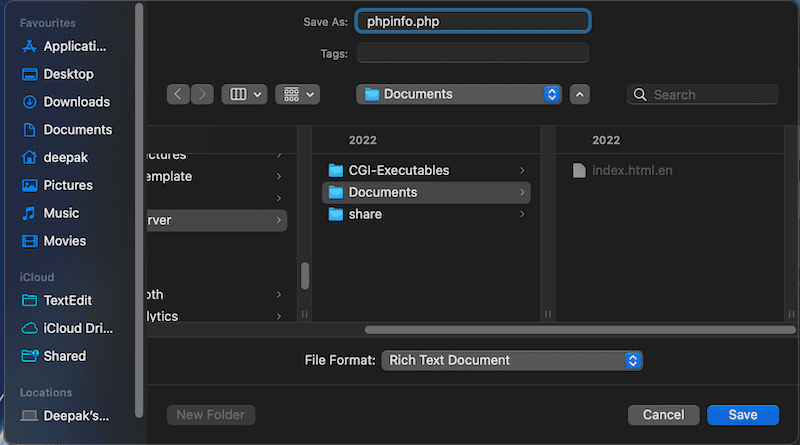Select the share folder
This screenshot has width=800, height=445.
426,214
